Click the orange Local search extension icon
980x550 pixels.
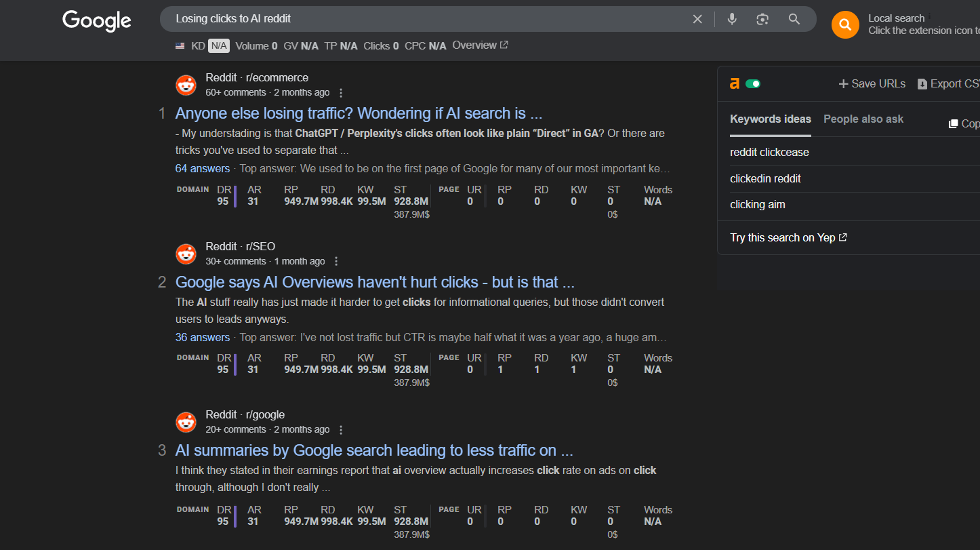click(x=845, y=25)
